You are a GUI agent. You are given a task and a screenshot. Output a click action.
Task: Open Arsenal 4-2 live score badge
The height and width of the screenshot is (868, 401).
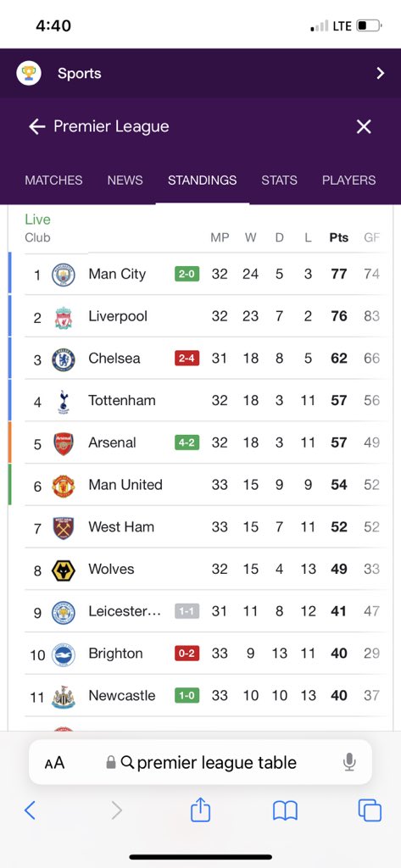tap(187, 442)
